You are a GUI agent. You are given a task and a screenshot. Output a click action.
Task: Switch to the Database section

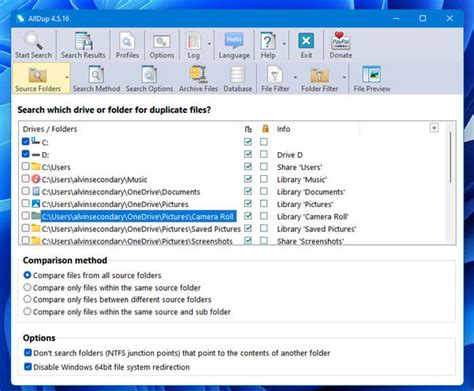point(238,79)
